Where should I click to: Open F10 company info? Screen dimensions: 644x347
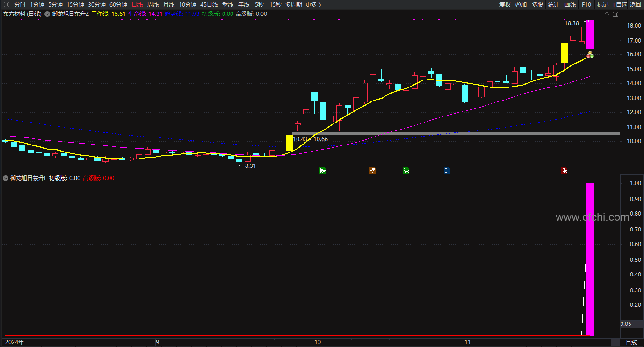[x=586, y=4]
